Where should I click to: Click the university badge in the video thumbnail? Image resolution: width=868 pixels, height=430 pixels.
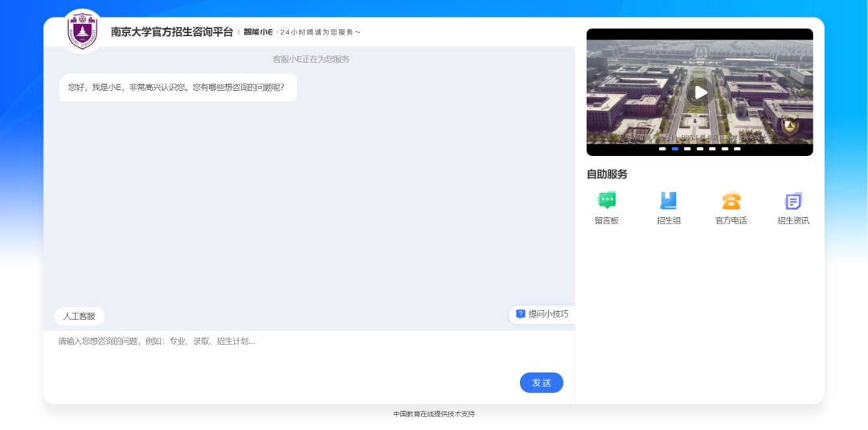[x=790, y=125]
